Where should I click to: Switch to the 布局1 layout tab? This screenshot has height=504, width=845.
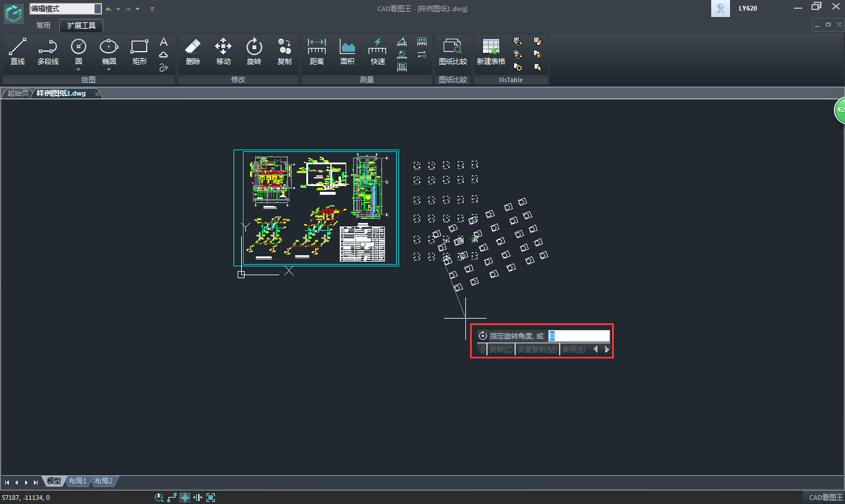tap(77, 481)
